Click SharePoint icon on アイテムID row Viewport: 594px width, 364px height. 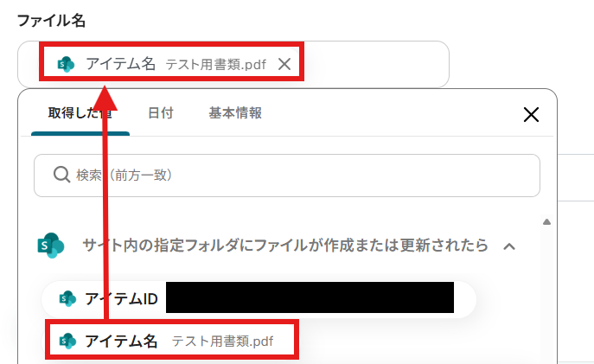click(67, 299)
